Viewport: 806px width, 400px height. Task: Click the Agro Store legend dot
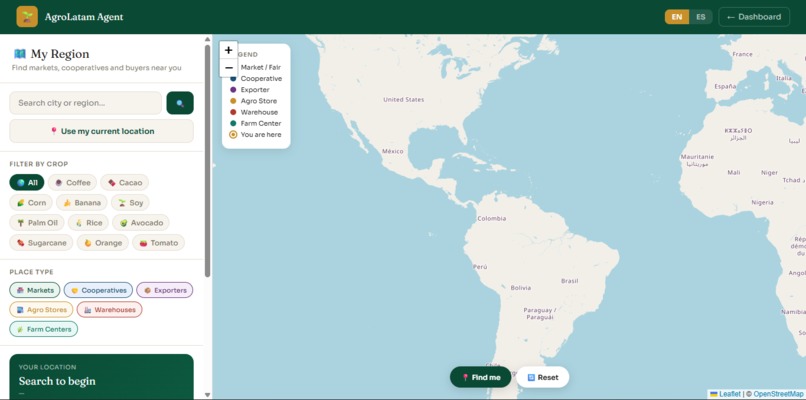pyautogui.click(x=233, y=101)
